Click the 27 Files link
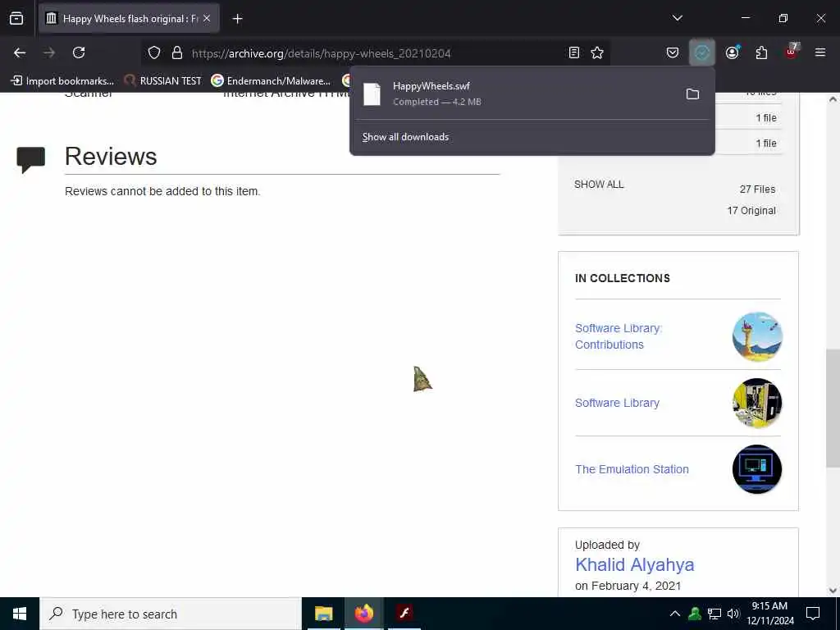Screen dimensions: 840x630 (x=757, y=189)
